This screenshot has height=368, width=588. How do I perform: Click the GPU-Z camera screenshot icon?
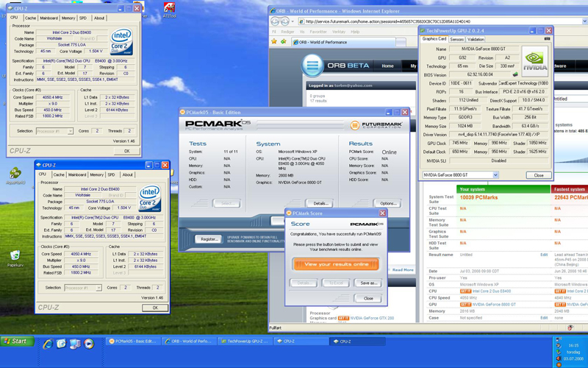(x=547, y=39)
